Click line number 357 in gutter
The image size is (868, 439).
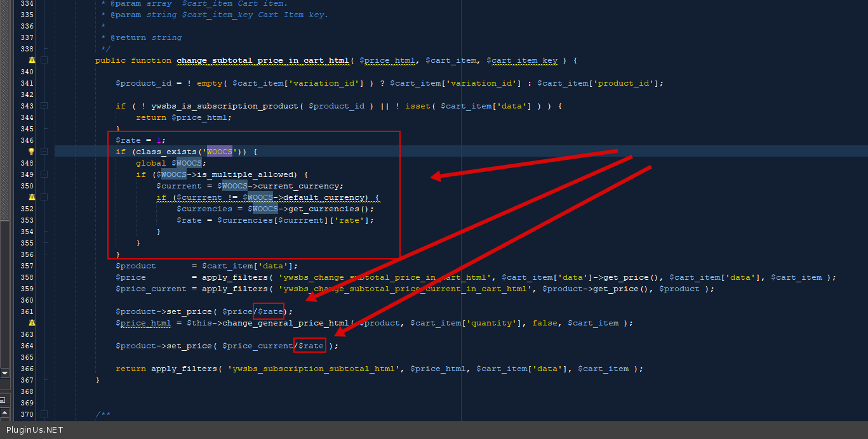(x=27, y=266)
